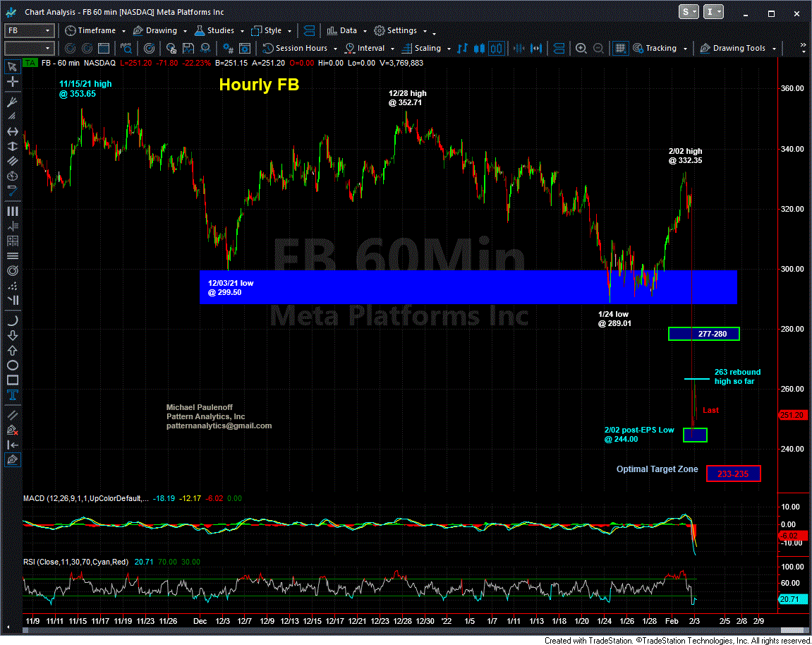This screenshot has height=645, width=812.
Task: Click the Session Hours button
Action: [295, 48]
